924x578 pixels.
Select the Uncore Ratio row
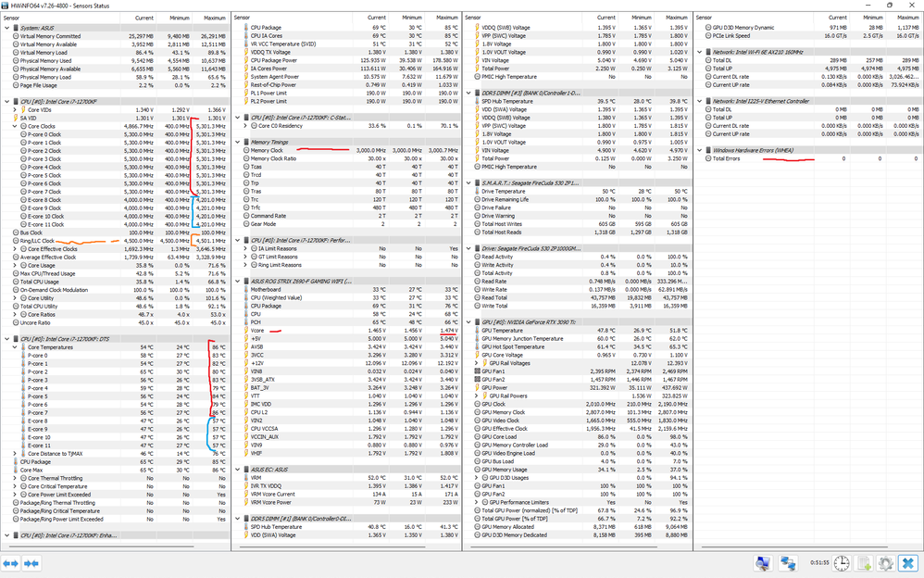(116, 322)
